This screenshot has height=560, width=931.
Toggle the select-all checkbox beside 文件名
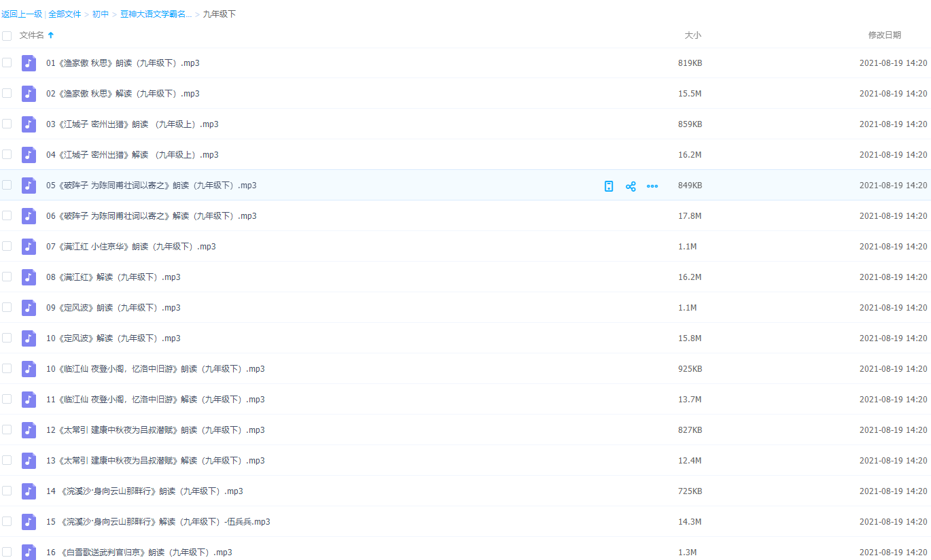point(7,35)
